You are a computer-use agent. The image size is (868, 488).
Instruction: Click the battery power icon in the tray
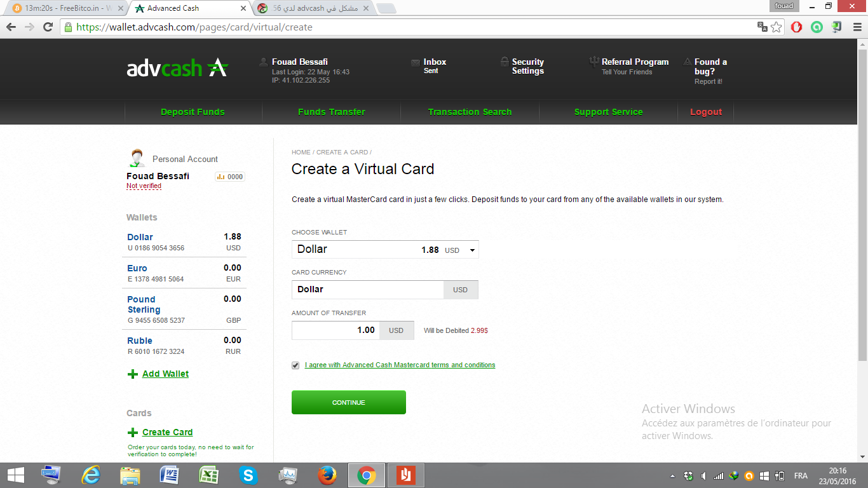pyautogui.click(x=779, y=476)
